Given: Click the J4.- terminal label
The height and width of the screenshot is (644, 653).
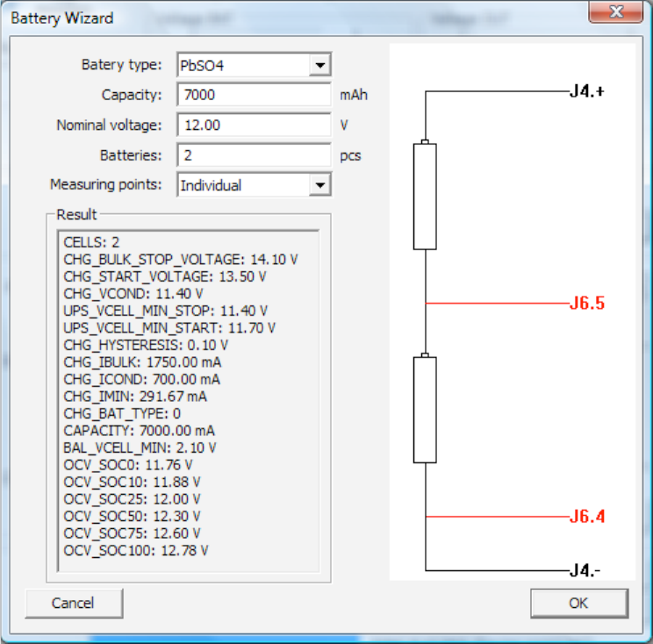Looking at the screenshot, I should coord(585,571).
